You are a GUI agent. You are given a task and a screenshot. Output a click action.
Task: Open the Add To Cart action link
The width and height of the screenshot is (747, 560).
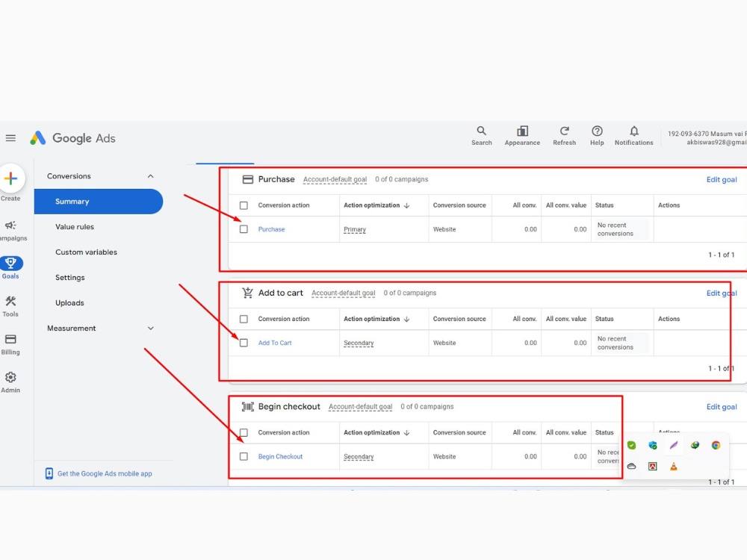tap(275, 343)
